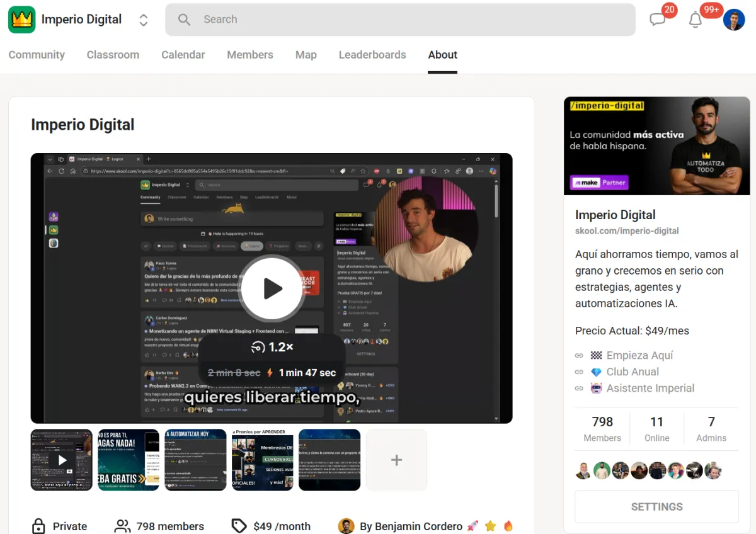Viewport: 756px width, 534px height.
Task: View the Leaderboards tab
Action: (372, 55)
